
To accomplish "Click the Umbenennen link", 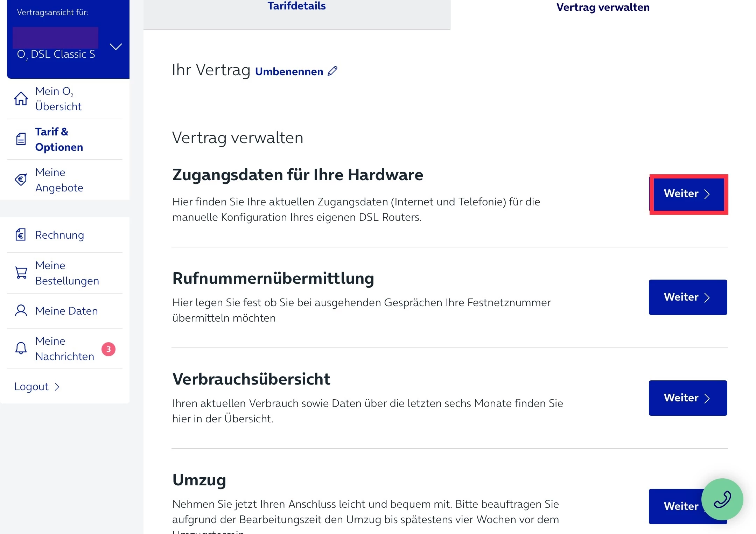I will tap(289, 72).
